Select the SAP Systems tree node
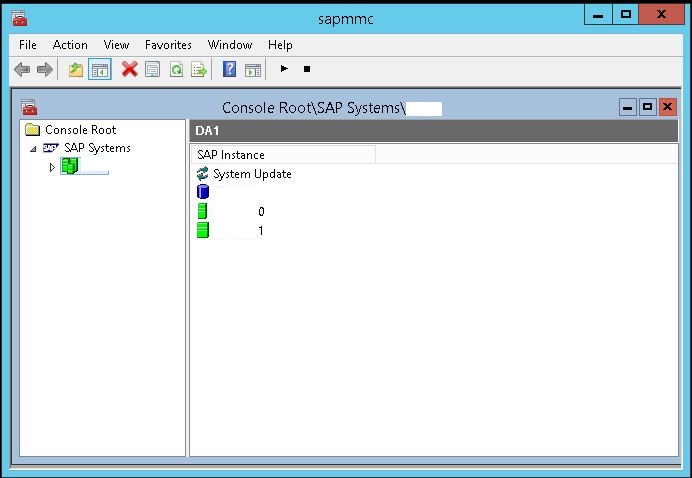Screen dimensions: 692x478 [x=97, y=148]
